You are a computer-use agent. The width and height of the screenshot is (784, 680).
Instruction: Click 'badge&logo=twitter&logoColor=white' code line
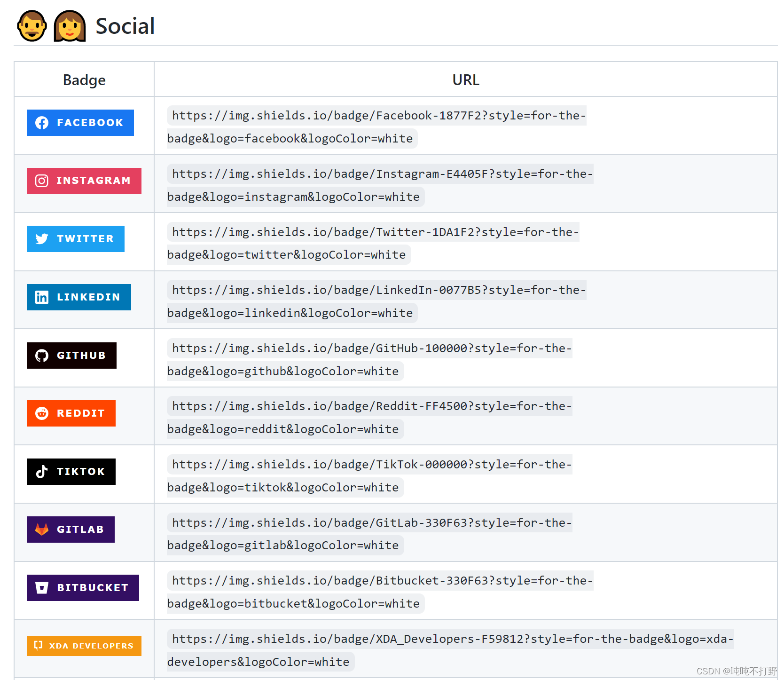(289, 255)
